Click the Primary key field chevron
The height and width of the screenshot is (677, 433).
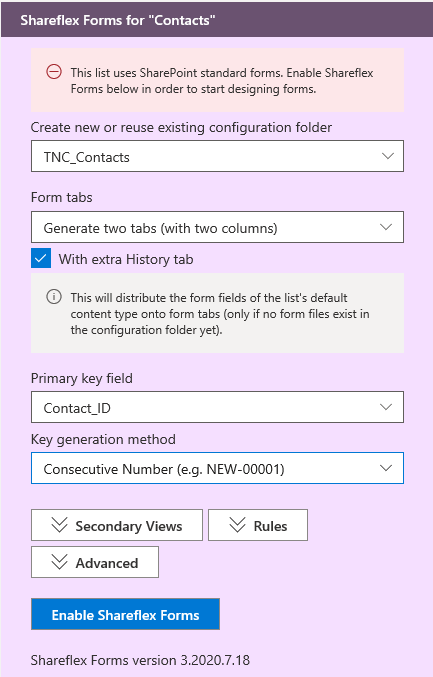click(x=386, y=407)
